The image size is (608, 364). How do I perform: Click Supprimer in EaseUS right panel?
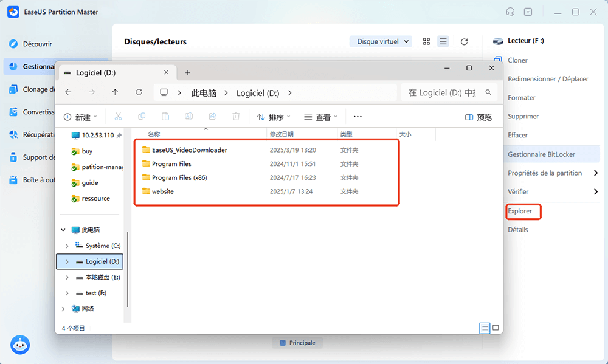click(523, 116)
